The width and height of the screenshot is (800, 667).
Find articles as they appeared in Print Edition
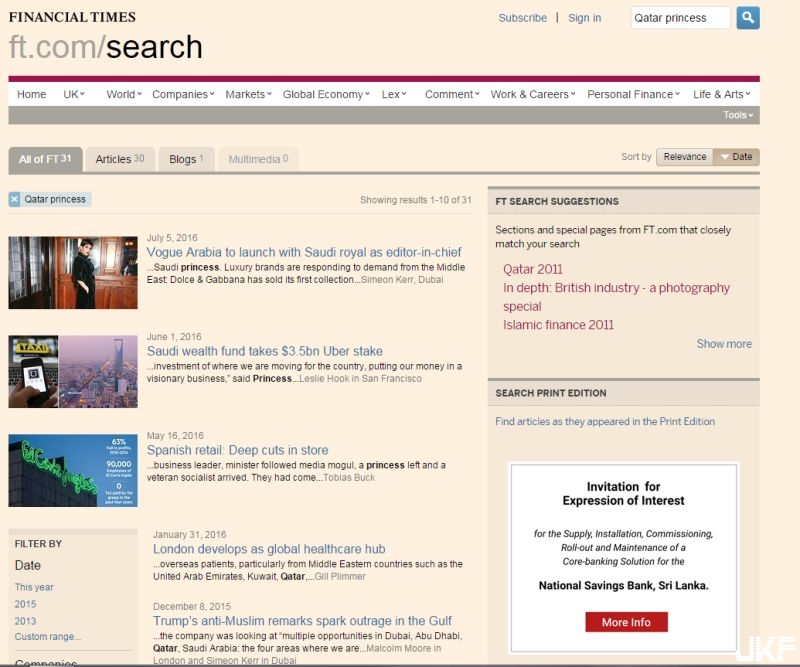pos(605,422)
